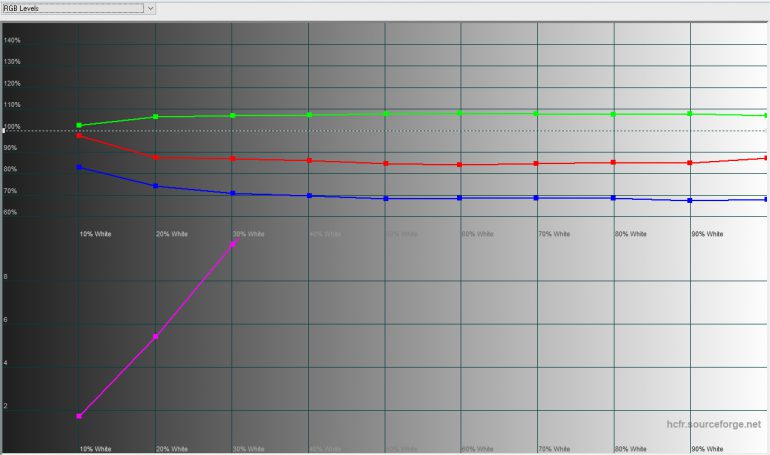This screenshot has height=455, width=770.
Task: Select red data point at 70% White
Action: [536, 163]
